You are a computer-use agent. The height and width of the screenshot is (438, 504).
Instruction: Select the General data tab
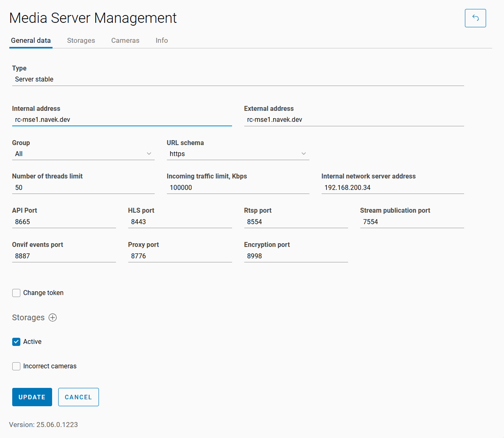pos(31,40)
